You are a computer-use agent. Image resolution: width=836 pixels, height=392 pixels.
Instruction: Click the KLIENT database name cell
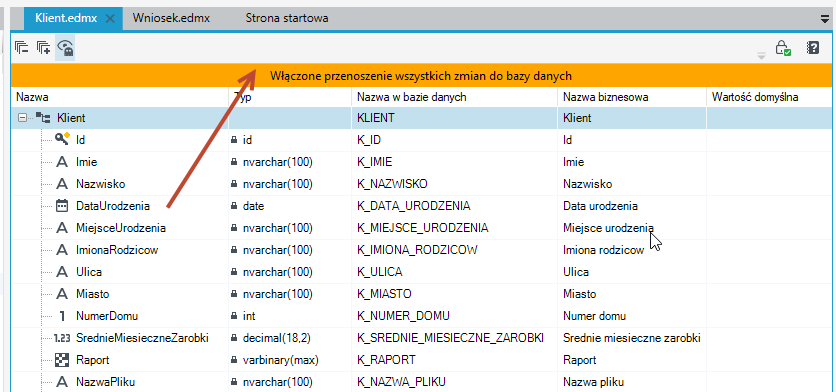tap(455, 118)
